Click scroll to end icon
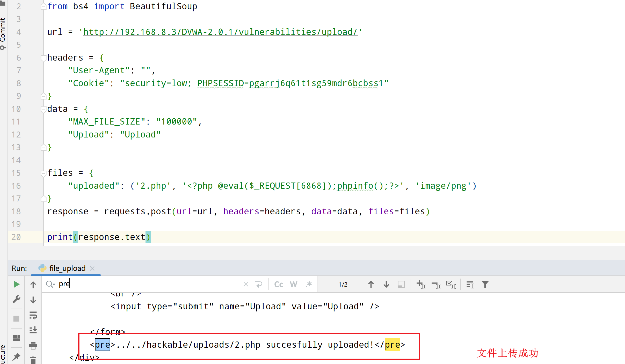 33,330
